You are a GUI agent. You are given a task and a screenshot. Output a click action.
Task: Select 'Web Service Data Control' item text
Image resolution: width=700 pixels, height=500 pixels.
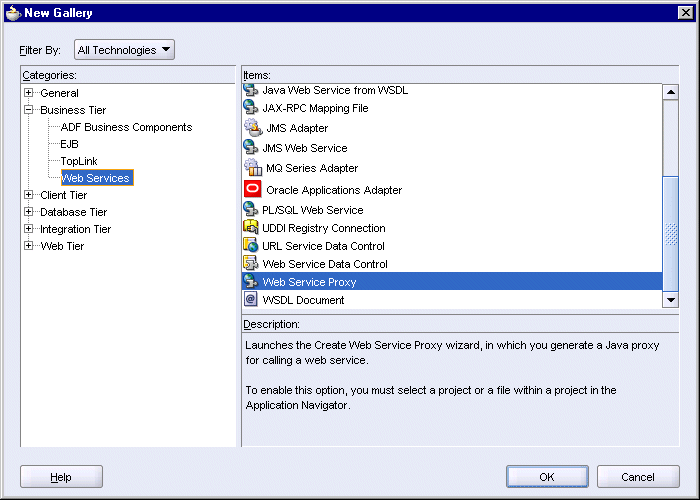coord(325,264)
